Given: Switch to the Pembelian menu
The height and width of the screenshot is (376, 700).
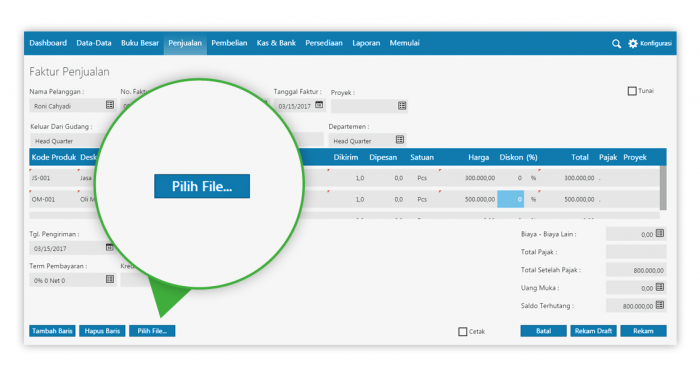Looking at the screenshot, I should (x=229, y=43).
